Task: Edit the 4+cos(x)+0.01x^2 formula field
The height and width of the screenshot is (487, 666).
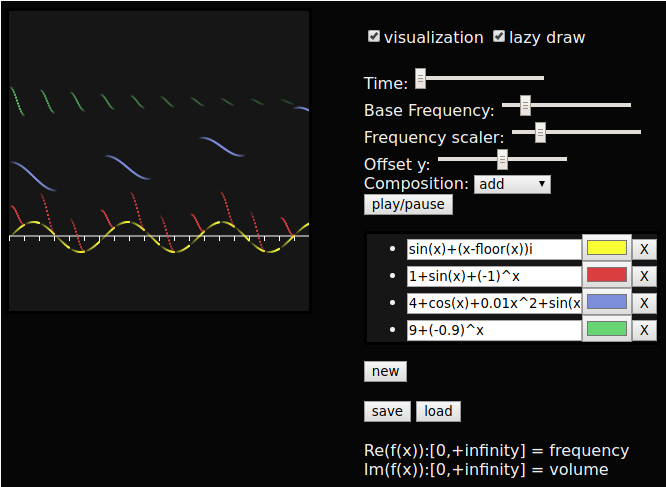Action: point(494,303)
